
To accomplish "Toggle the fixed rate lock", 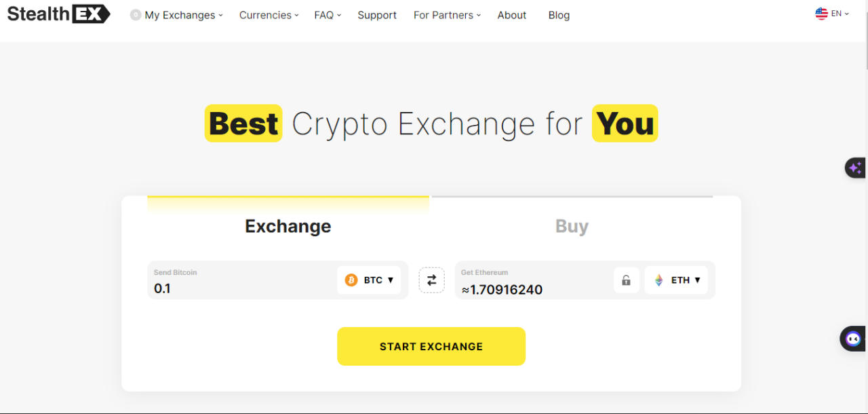I will click(x=626, y=280).
